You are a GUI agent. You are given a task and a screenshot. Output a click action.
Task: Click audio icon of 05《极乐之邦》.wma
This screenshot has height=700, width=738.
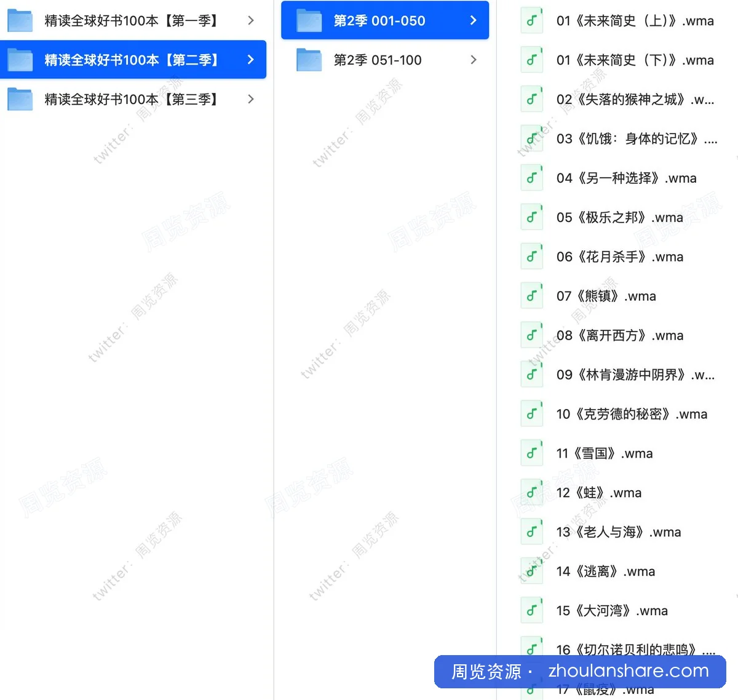tap(531, 217)
